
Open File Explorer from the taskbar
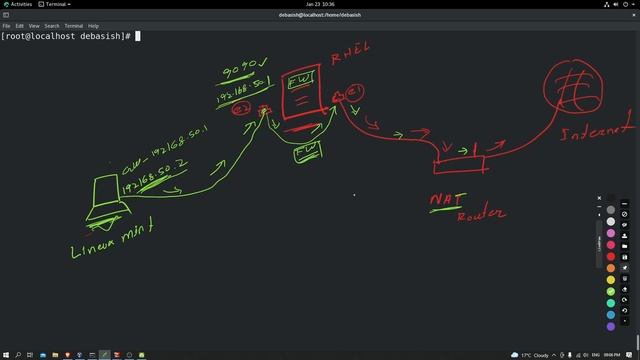pos(55,355)
